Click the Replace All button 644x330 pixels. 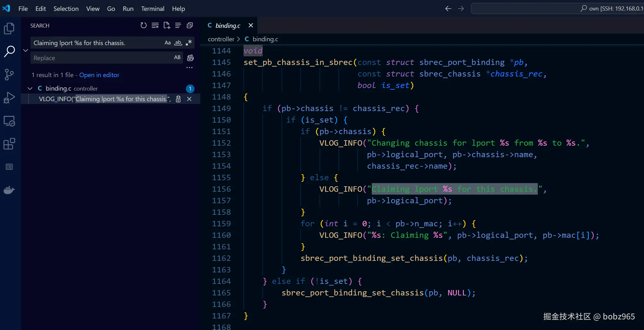point(190,58)
